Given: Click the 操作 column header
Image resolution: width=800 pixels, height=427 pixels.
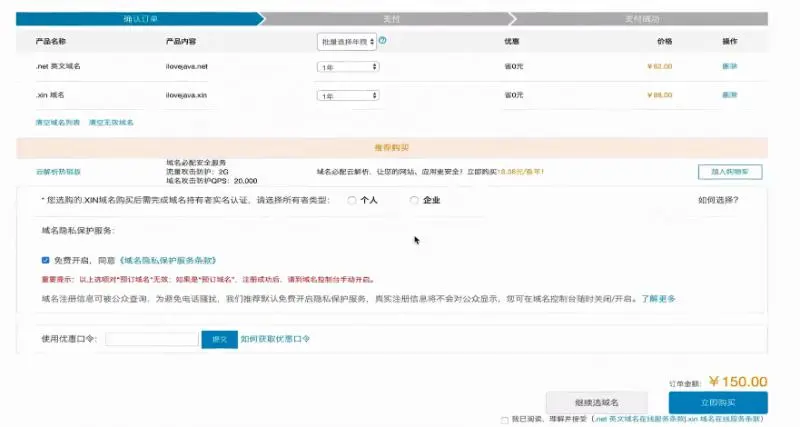Looking at the screenshot, I should click(x=730, y=41).
